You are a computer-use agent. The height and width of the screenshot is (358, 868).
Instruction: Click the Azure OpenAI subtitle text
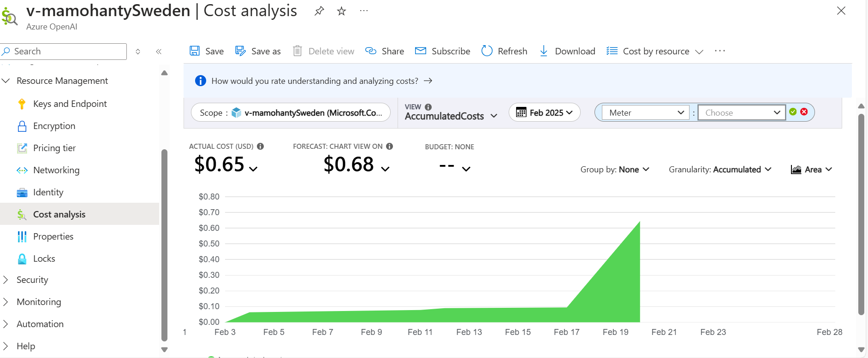[52, 27]
